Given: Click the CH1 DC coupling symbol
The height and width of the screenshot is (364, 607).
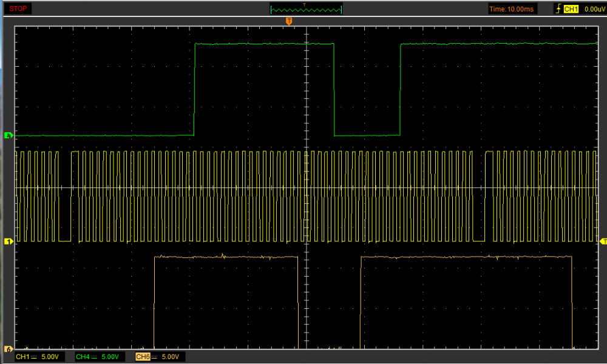Looking at the screenshot, I should click(x=34, y=357).
